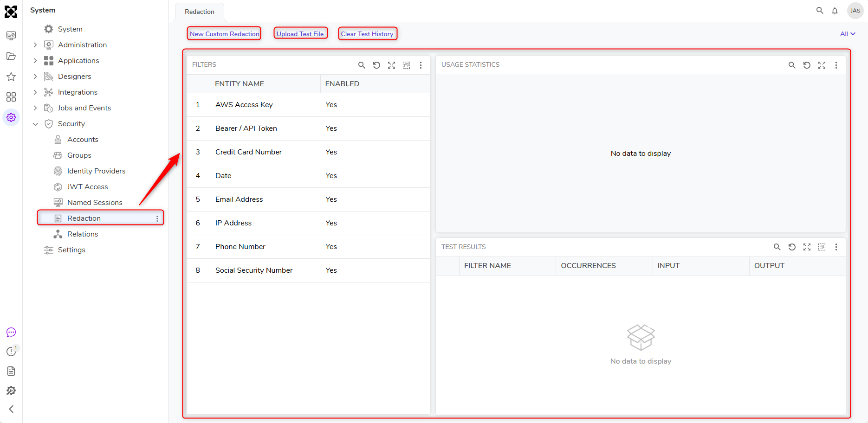Select the Email Address row
868x423 pixels.
[308, 199]
